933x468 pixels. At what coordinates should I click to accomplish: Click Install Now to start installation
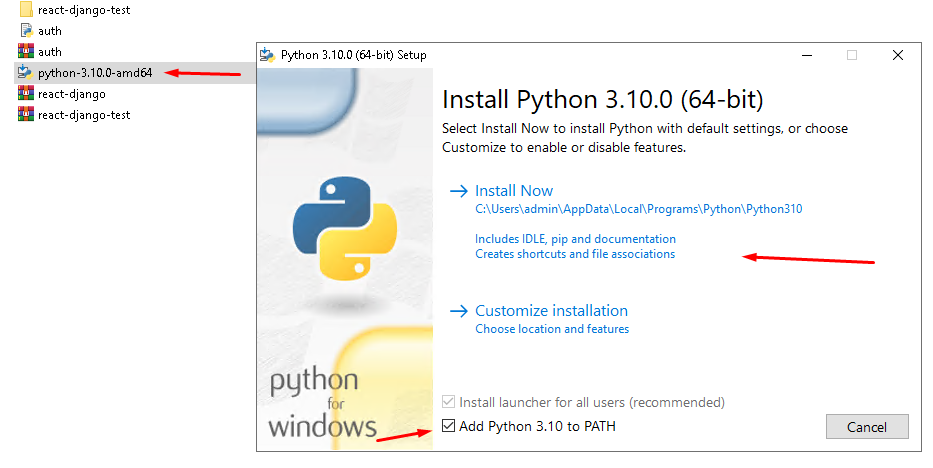coord(514,191)
